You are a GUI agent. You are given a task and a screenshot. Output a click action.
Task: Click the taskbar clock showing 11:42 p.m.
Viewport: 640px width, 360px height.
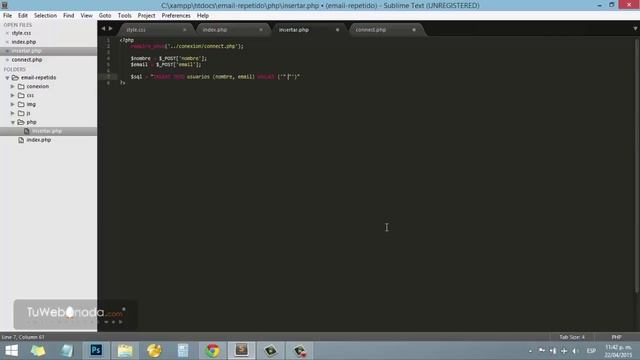coord(618,351)
